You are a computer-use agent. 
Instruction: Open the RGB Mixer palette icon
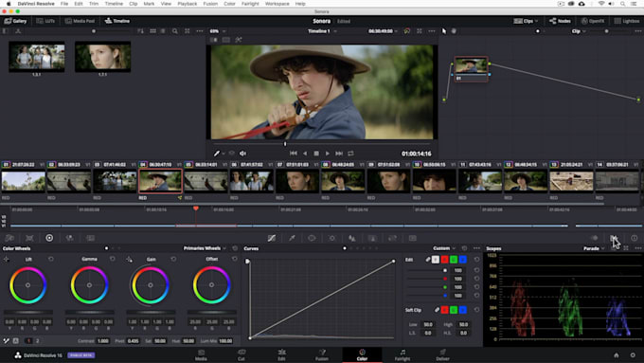coord(69,238)
